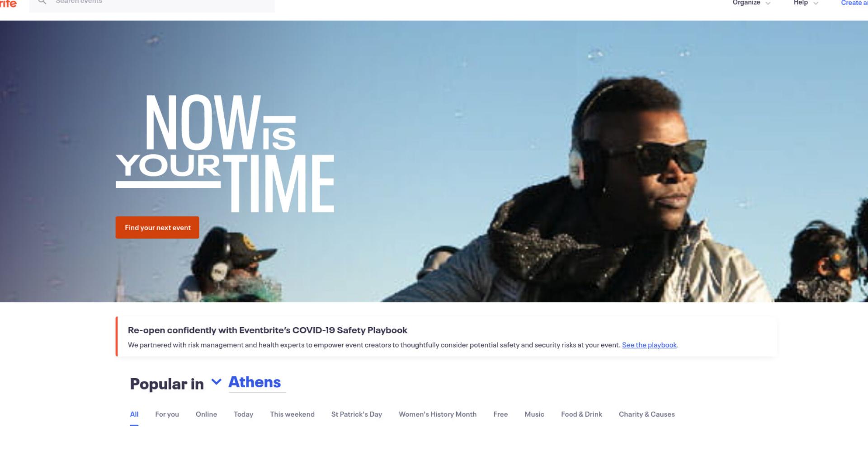Expand the Organize dropdown menu
Screen dimensions: 868x451
tap(751, 3)
